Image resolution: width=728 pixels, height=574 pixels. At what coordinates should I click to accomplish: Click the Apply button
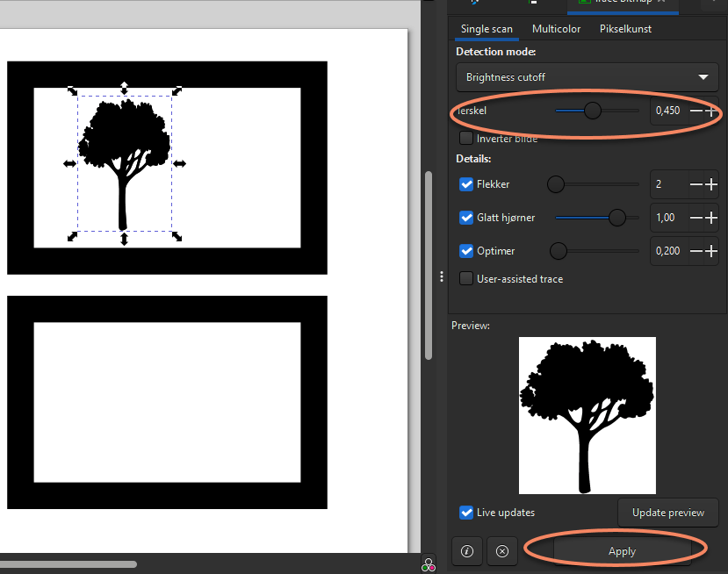[x=622, y=551]
